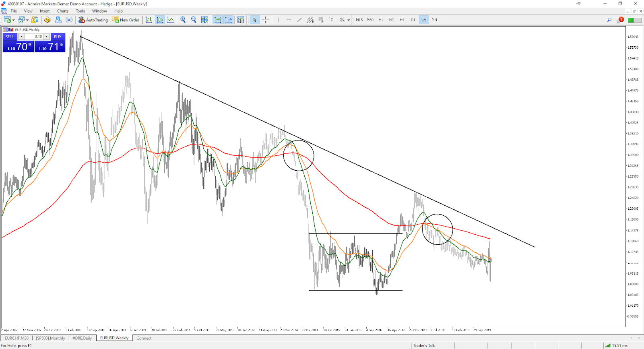Click Trader's Talk in status bar

pyautogui.click(x=424, y=345)
